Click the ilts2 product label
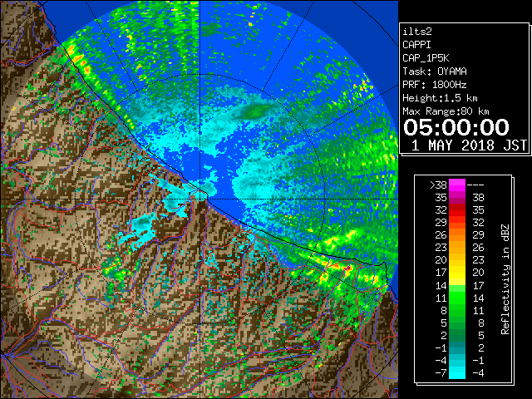This screenshot has width=532, height=399. 417,32
